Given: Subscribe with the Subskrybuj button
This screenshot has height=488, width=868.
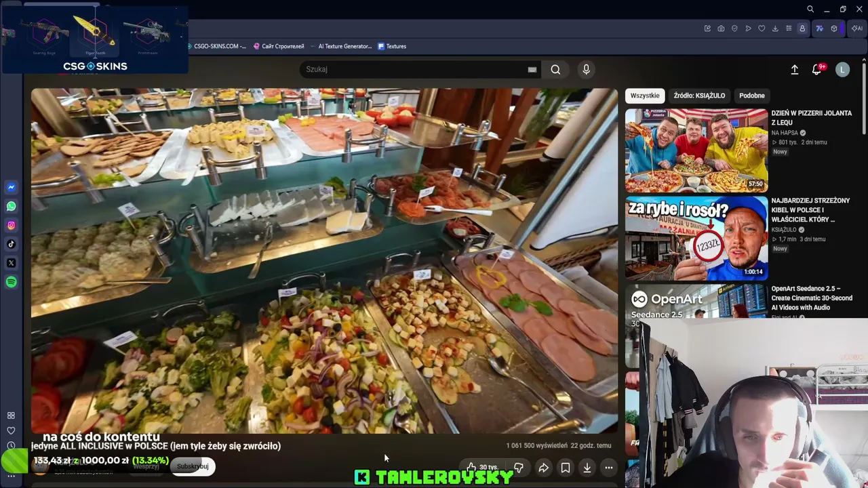Looking at the screenshot, I should click(193, 466).
